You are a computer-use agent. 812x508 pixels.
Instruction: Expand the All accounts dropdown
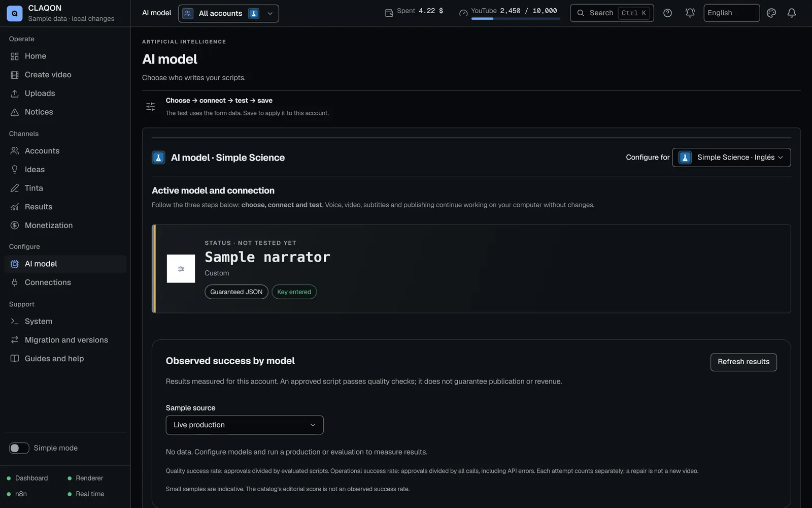coord(228,14)
